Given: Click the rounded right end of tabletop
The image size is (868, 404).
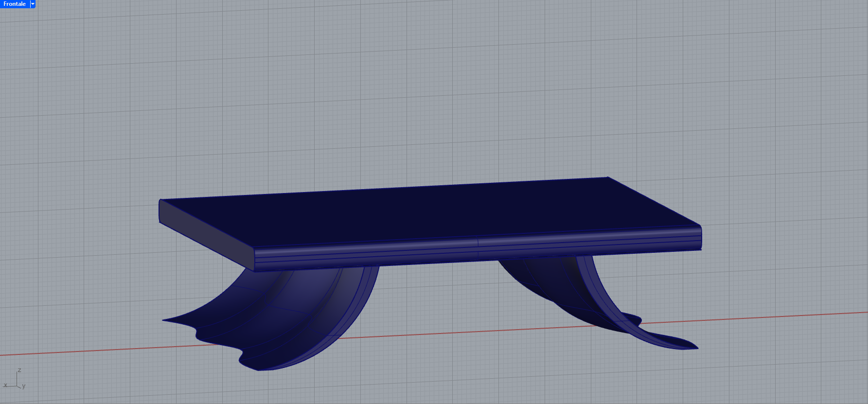Looking at the screenshot, I should point(699,237).
